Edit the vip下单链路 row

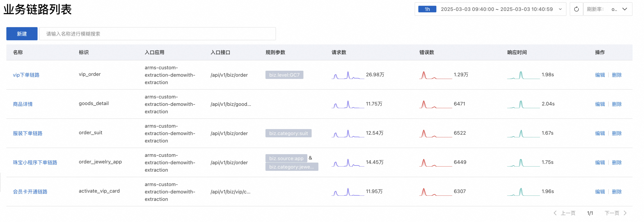(x=600, y=75)
